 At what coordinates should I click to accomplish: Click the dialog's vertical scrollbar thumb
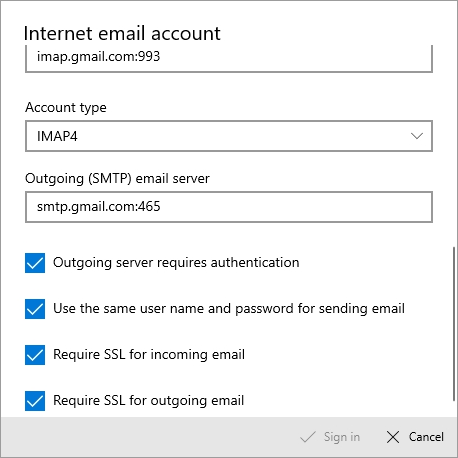tap(454, 324)
